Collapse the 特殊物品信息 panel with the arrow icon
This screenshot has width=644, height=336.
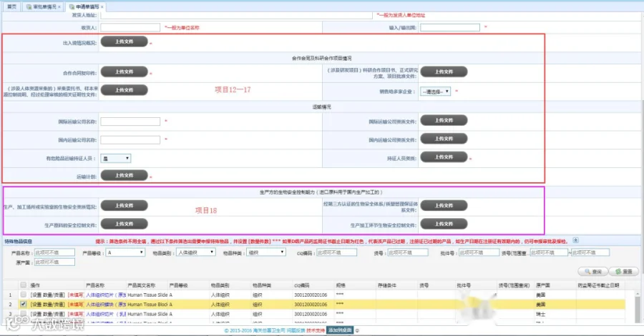click(576, 240)
